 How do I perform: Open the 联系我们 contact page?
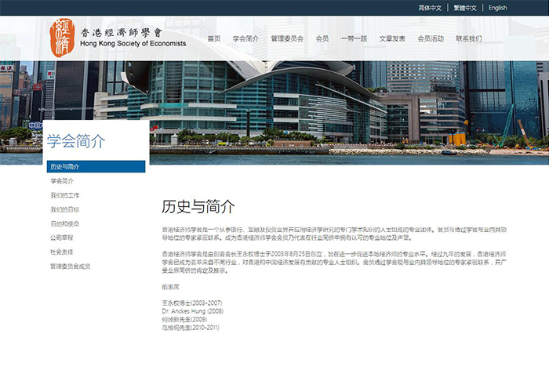468,38
